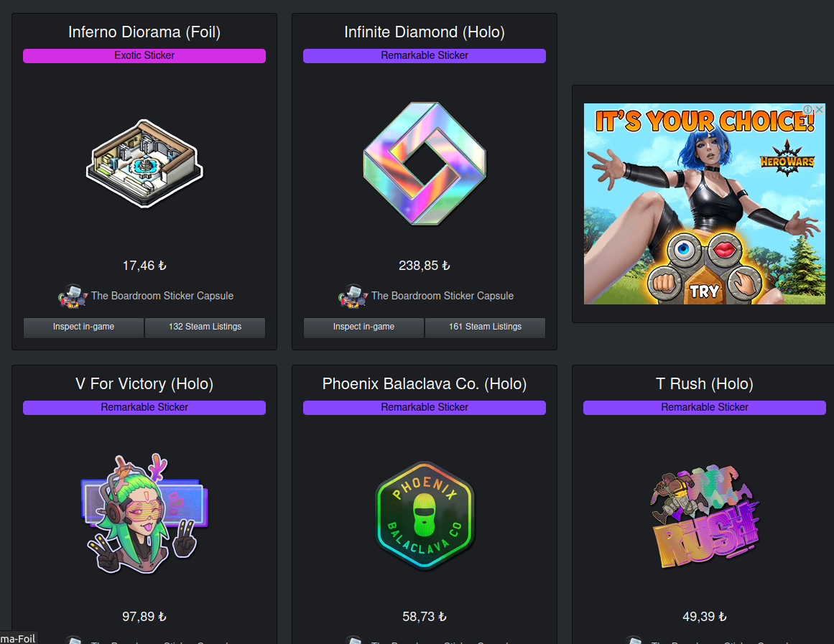The width and height of the screenshot is (834, 644).
Task: Open Inferno Diorama (Foil) title link
Action: [x=144, y=32]
